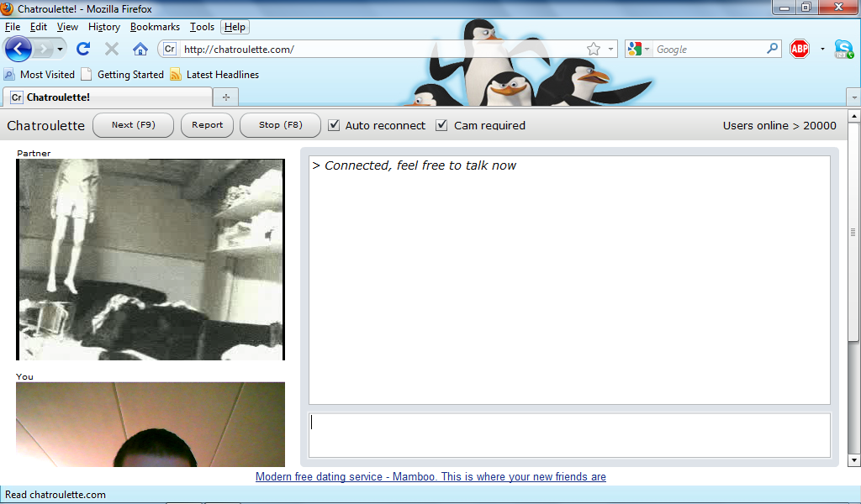Click the Next (F9) button

pos(134,125)
